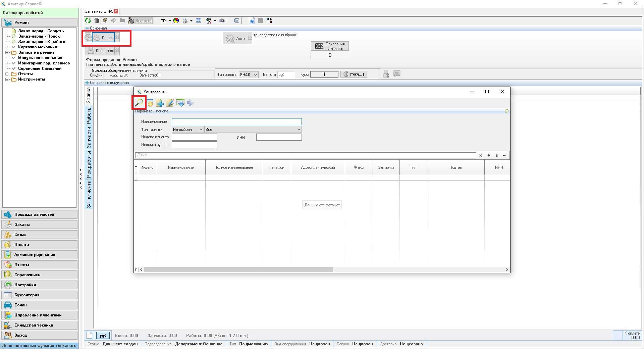This screenshot has width=644, height=349.
Task: Click the colored pie chart icon
Action: (176, 20)
